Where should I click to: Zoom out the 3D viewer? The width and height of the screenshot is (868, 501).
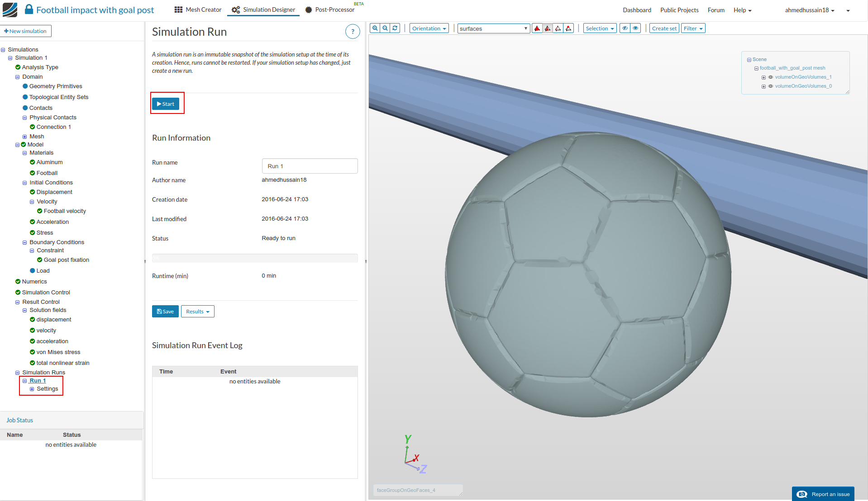point(385,28)
